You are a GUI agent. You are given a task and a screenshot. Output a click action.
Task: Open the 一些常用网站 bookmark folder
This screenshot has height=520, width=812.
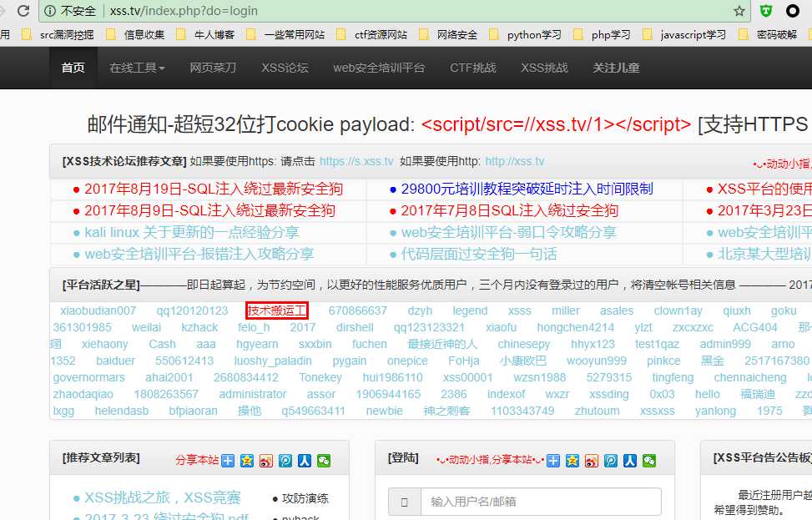coord(285,35)
